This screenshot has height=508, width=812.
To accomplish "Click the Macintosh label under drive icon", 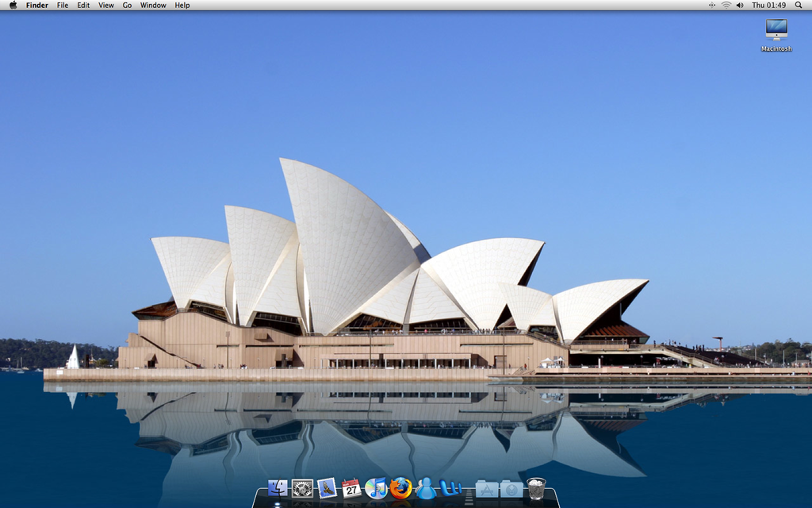I will coord(776,48).
